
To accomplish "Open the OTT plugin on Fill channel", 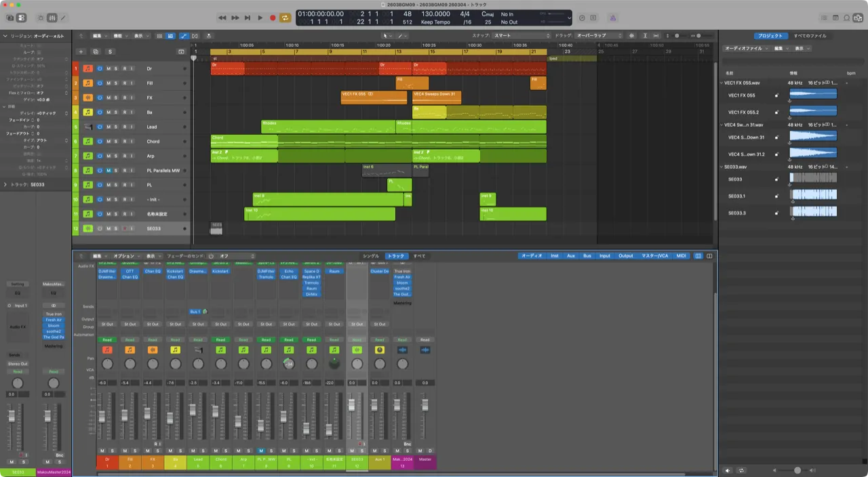I will click(130, 271).
